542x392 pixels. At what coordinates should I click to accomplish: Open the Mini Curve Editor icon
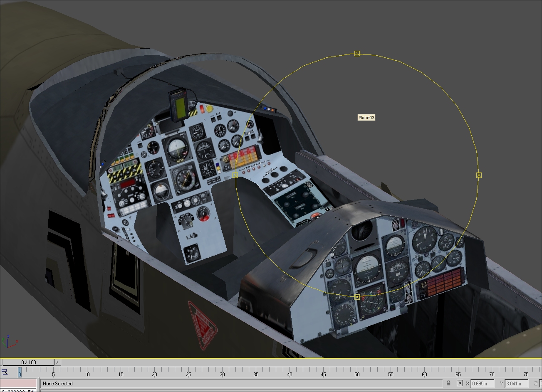coord(5,372)
